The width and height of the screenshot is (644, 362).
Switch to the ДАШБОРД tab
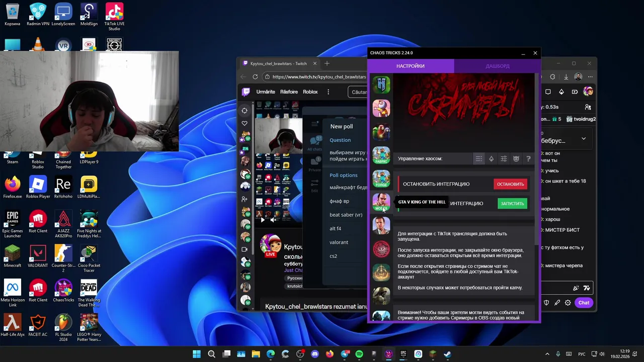tap(498, 66)
